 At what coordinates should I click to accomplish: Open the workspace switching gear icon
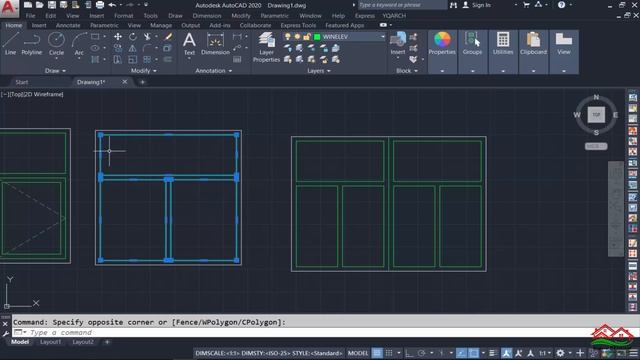[x=560, y=353]
